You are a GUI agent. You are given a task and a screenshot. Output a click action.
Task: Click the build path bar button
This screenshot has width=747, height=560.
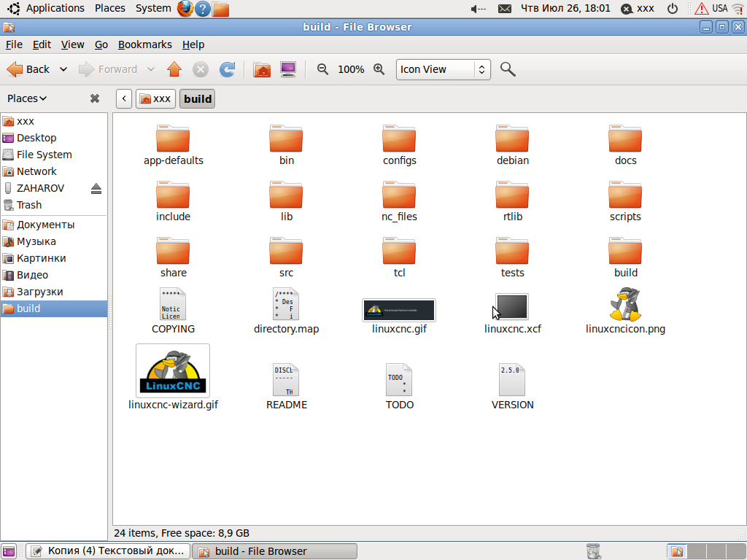[197, 98]
